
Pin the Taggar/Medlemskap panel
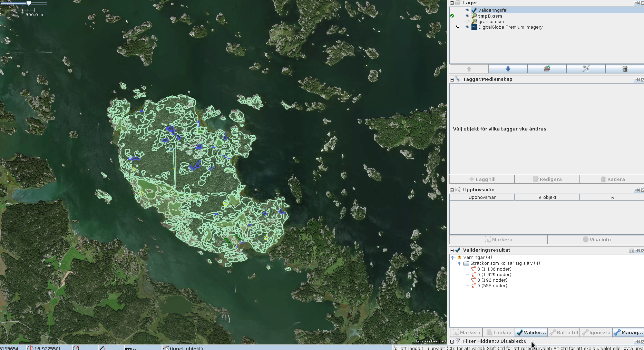click(x=637, y=79)
